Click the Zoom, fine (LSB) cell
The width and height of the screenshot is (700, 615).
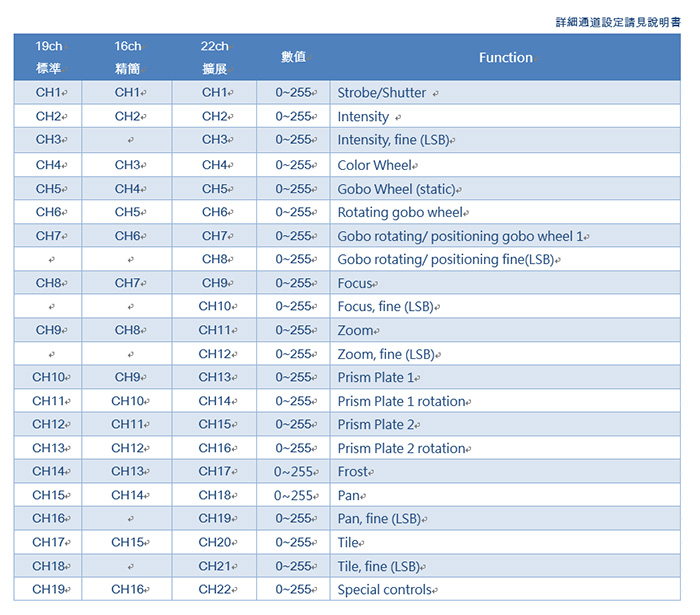[x=386, y=354]
